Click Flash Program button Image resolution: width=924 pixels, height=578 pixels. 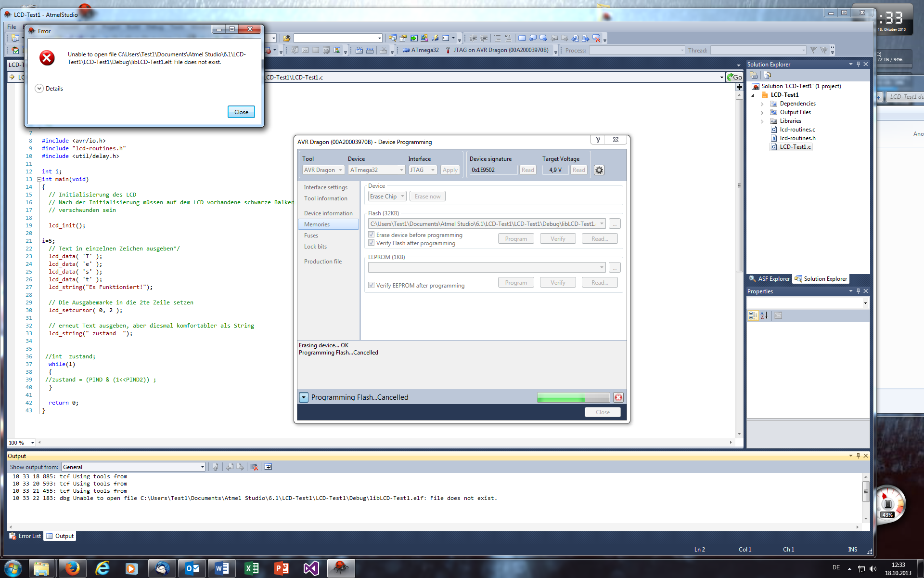pos(516,239)
